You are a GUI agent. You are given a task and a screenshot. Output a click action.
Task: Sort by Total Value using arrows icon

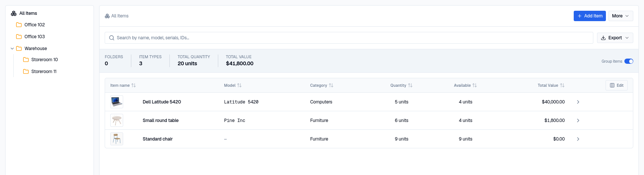[x=562, y=85]
